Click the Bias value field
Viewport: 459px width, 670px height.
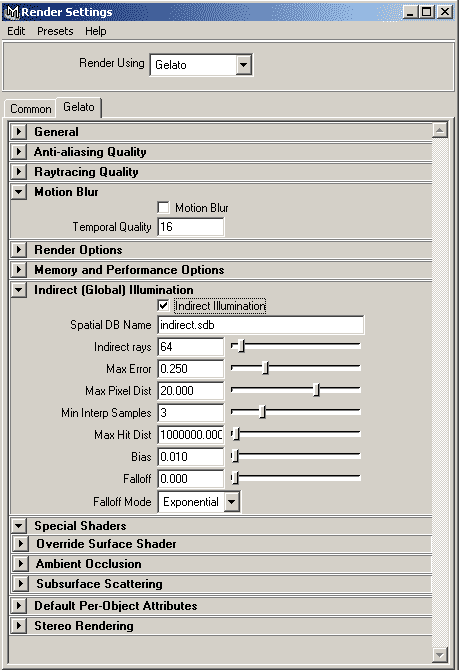click(x=191, y=456)
